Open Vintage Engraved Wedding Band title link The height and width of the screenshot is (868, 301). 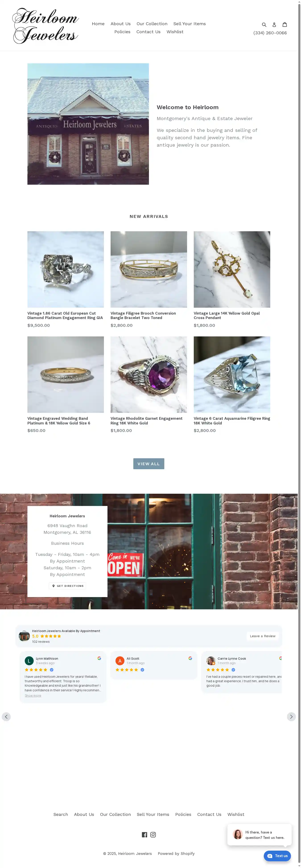tap(59, 421)
